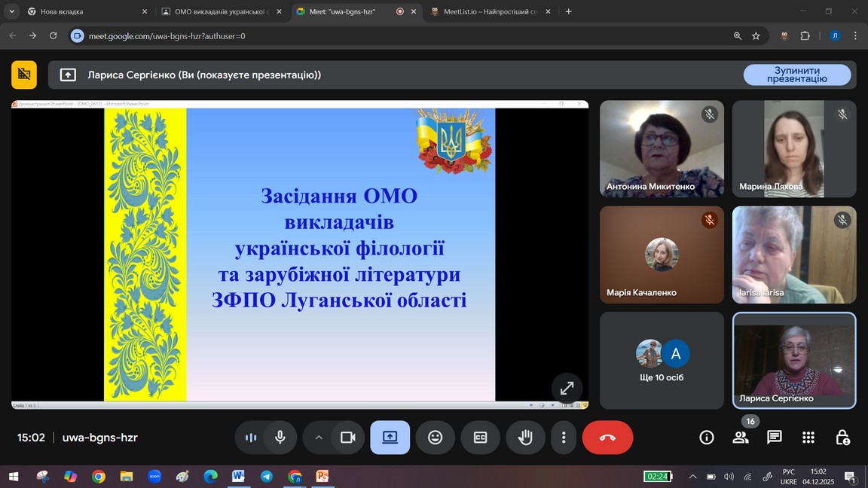This screenshot has height=488, width=868.
Task: Click the Зупинити презентацію button
Action: [796, 75]
